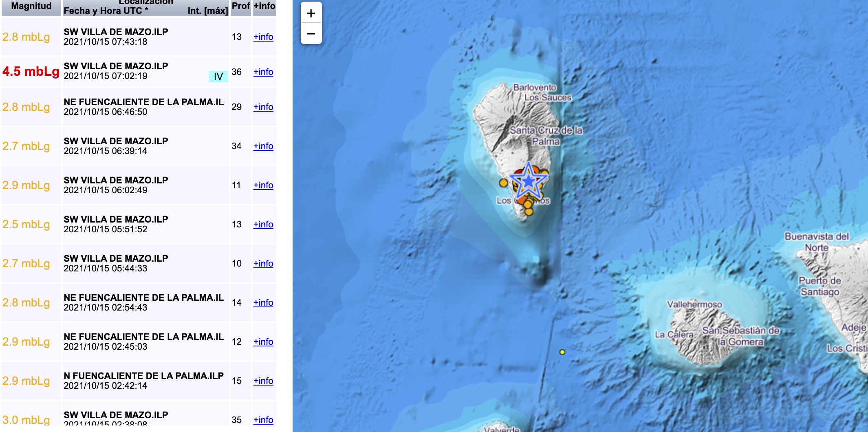Click the 'Int. [máx]' header text
The width and height of the screenshot is (868, 432).
(x=208, y=11)
